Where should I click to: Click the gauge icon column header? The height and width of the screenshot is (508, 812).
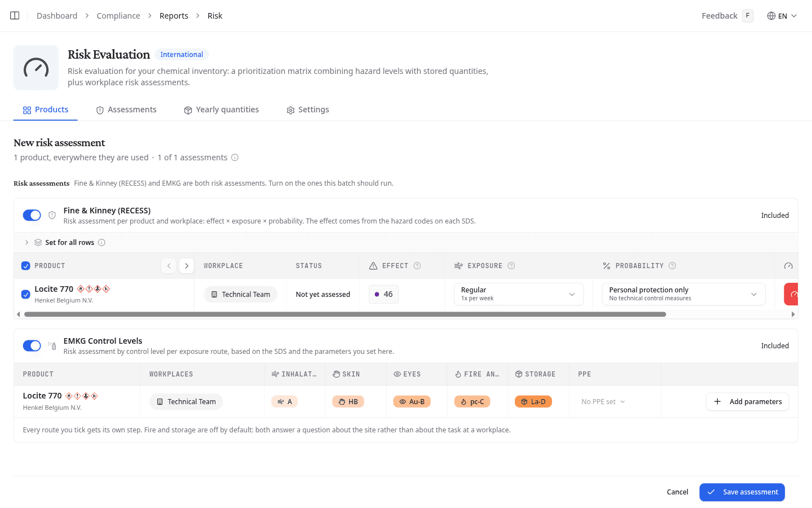click(788, 266)
